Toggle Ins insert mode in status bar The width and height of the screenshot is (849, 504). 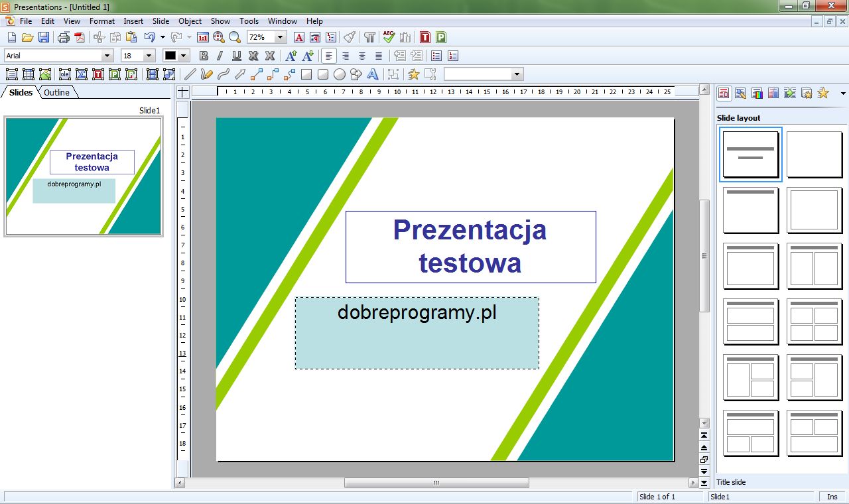point(832,497)
